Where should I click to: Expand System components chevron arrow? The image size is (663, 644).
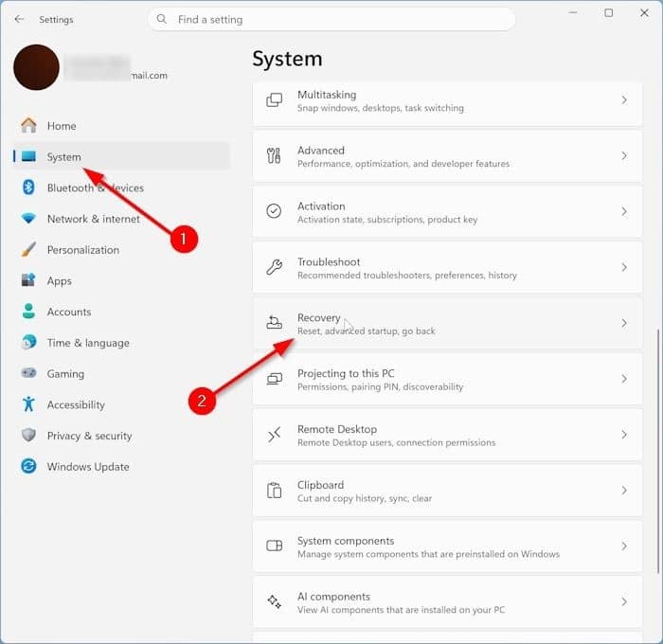coord(624,546)
